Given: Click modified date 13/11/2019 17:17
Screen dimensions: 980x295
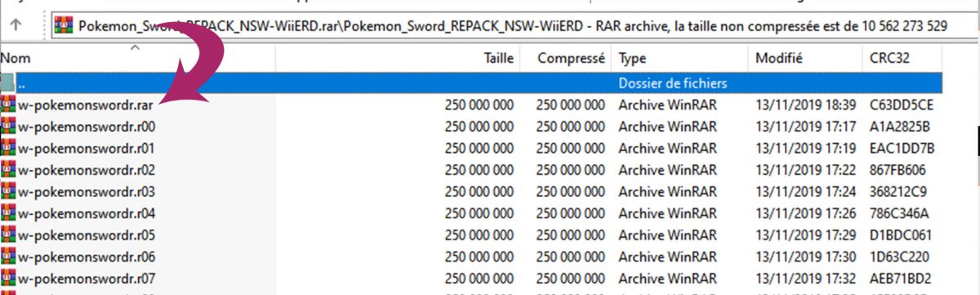Looking at the screenshot, I should 805,127.
